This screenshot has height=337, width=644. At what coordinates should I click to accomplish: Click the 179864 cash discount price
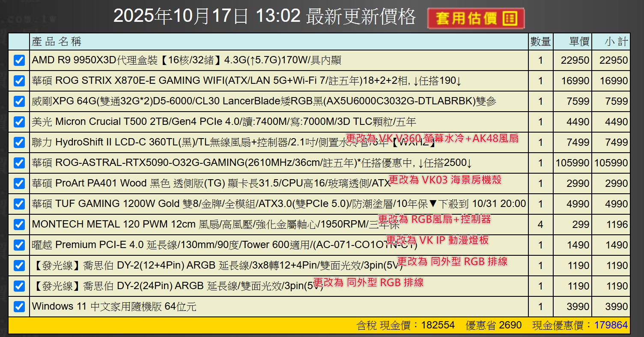click(611, 325)
